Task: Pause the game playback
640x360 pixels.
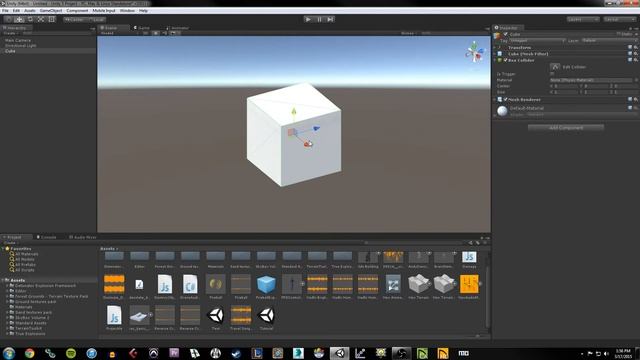Action: pos(319,19)
